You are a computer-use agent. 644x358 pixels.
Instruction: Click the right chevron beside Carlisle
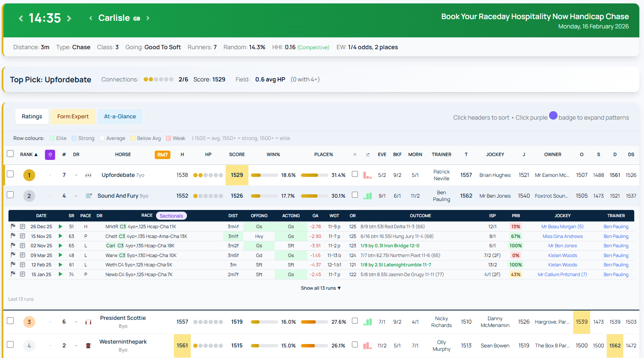(148, 18)
